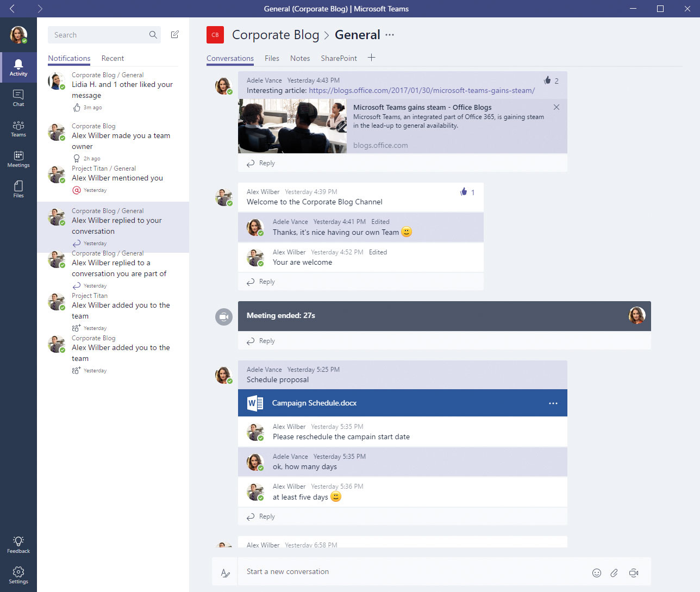The height and width of the screenshot is (592, 700).
Task: Dismiss the Microsoft Teams gains steam preview
Action: pyautogui.click(x=557, y=107)
